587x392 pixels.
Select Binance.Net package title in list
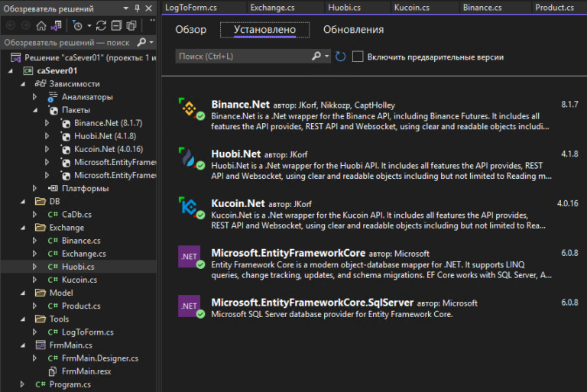tap(240, 105)
